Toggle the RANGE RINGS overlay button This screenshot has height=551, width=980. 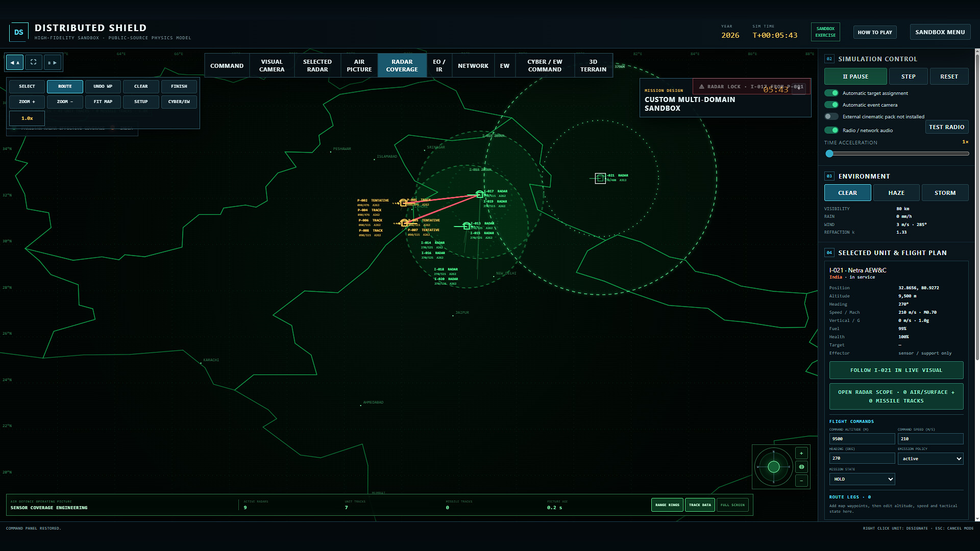pos(667,505)
